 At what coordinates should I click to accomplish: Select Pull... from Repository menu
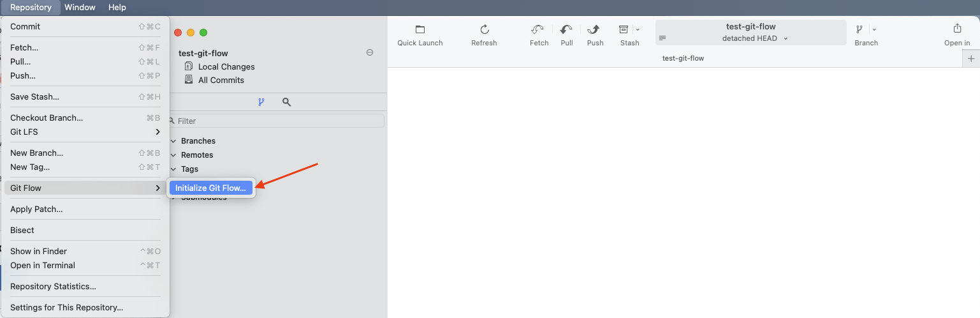point(85,62)
